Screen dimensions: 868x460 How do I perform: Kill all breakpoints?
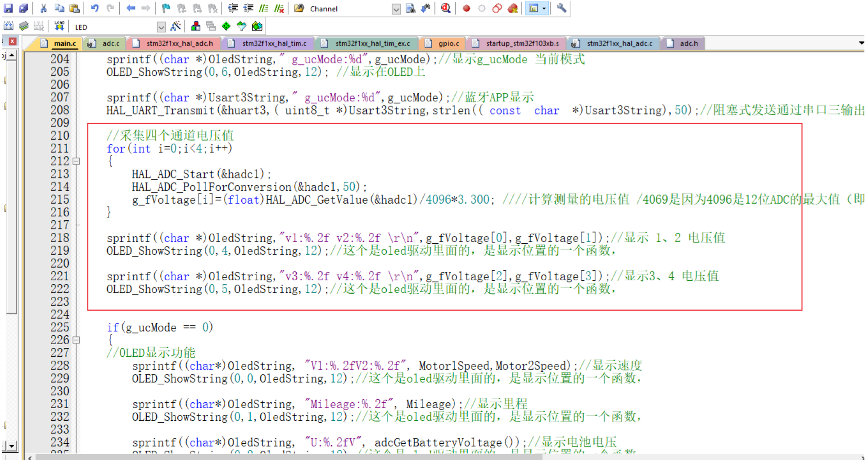pos(512,8)
